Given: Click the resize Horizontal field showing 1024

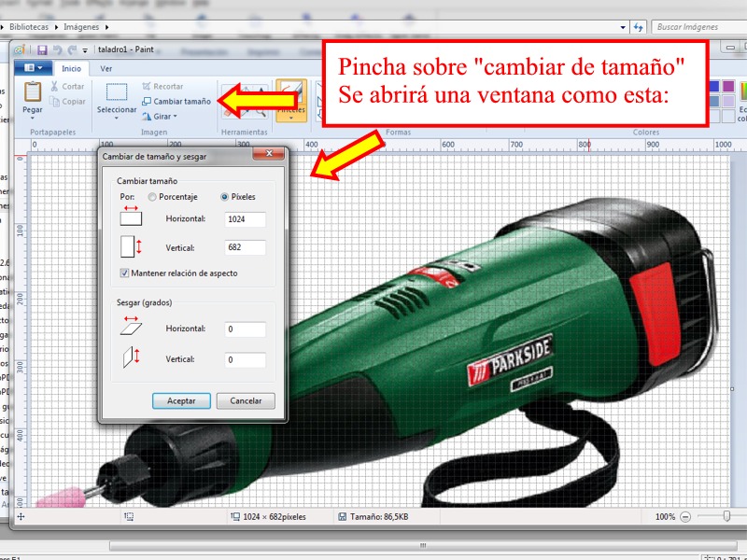Looking at the screenshot, I should (x=245, y=219).
